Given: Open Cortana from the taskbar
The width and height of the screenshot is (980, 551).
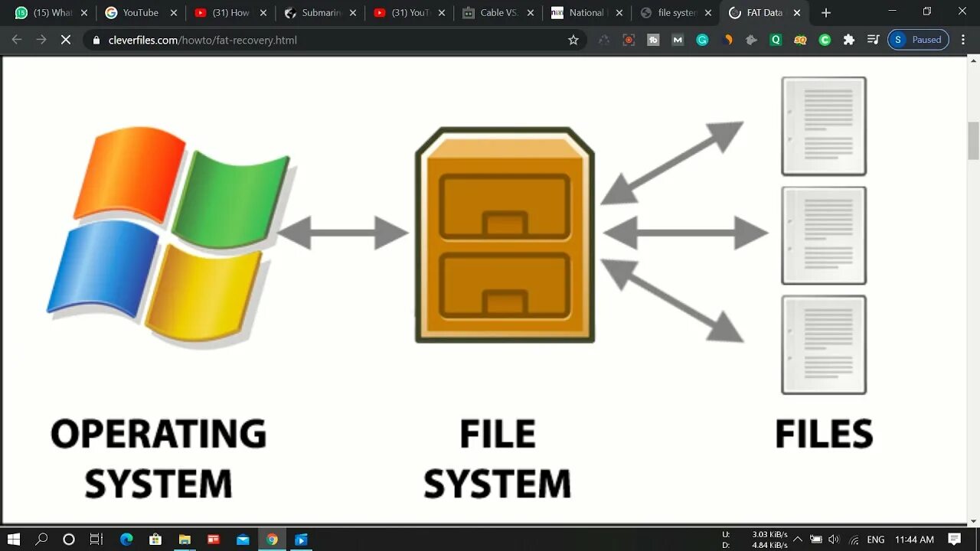Looking at the screenshot, I should pos(69,540).
